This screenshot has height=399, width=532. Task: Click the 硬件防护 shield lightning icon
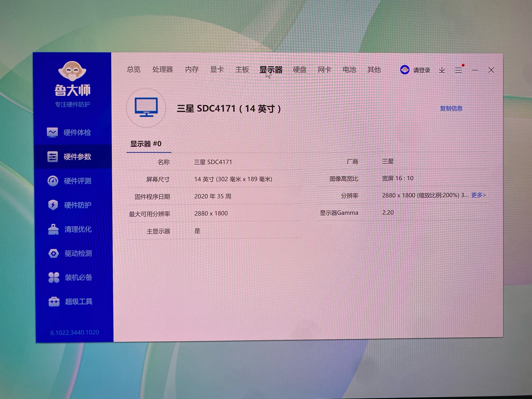point(53,205)
